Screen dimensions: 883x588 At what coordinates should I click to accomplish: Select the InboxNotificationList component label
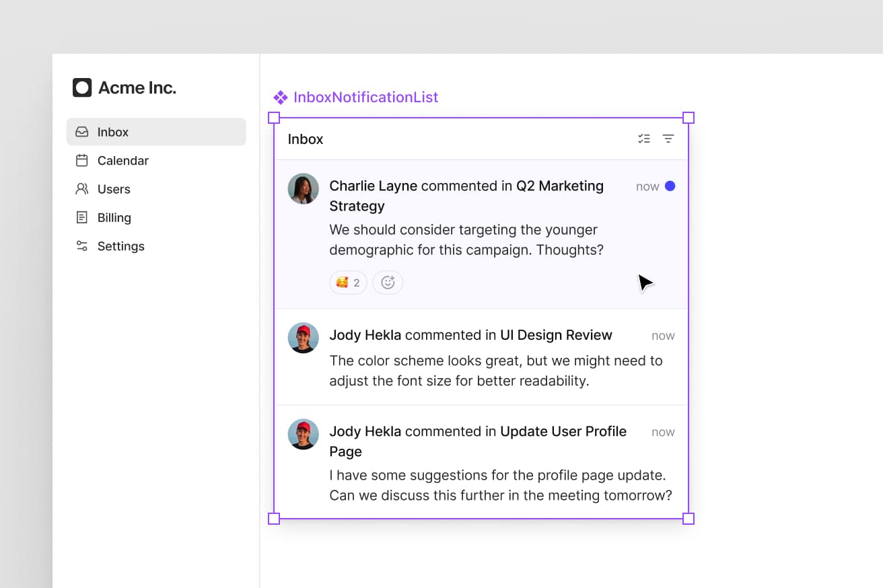click(x=365, y=98)
